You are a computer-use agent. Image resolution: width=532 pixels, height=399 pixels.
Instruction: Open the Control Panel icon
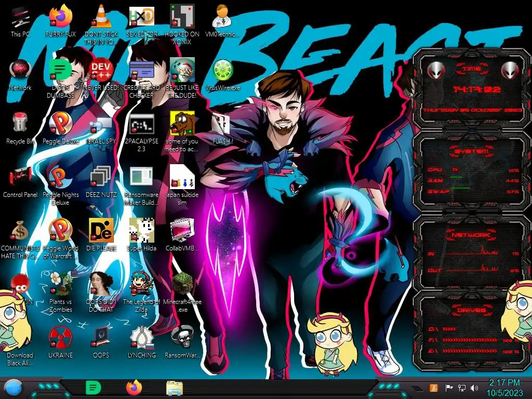pos(20,182)
